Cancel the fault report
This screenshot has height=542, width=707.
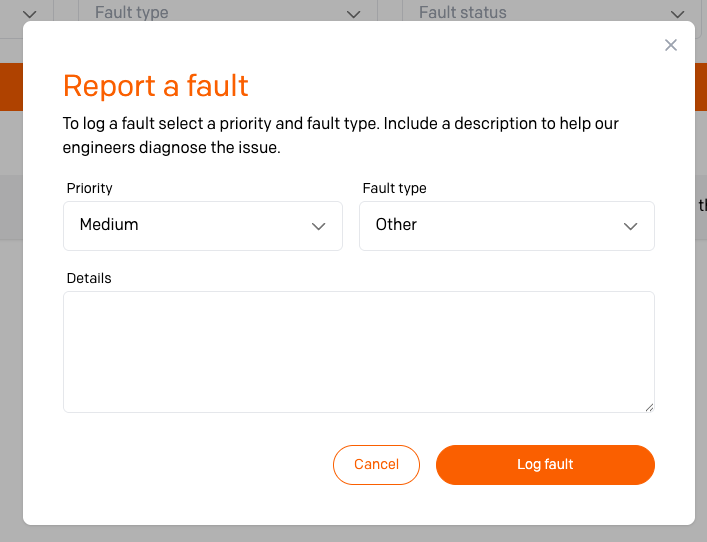tap(376, 465)
